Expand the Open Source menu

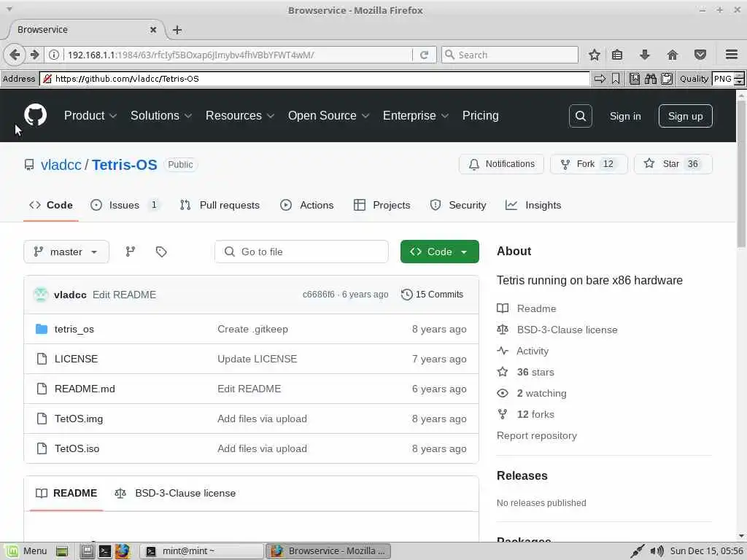point(328,115)
